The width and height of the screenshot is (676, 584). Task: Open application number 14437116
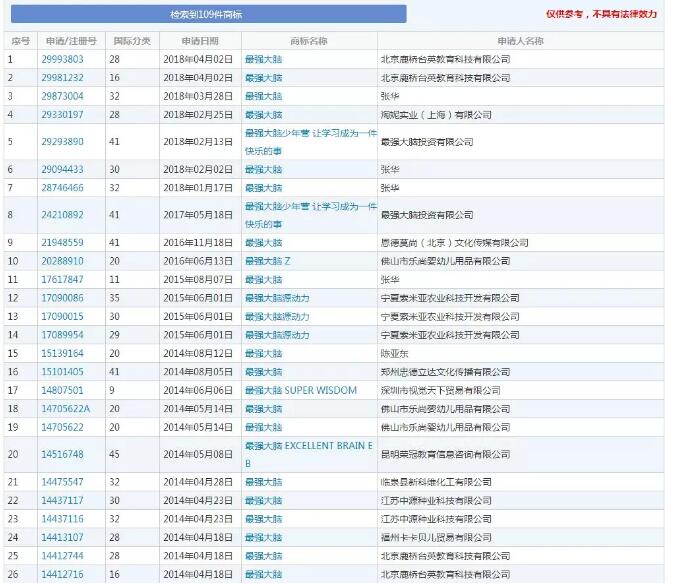point(63,519)
